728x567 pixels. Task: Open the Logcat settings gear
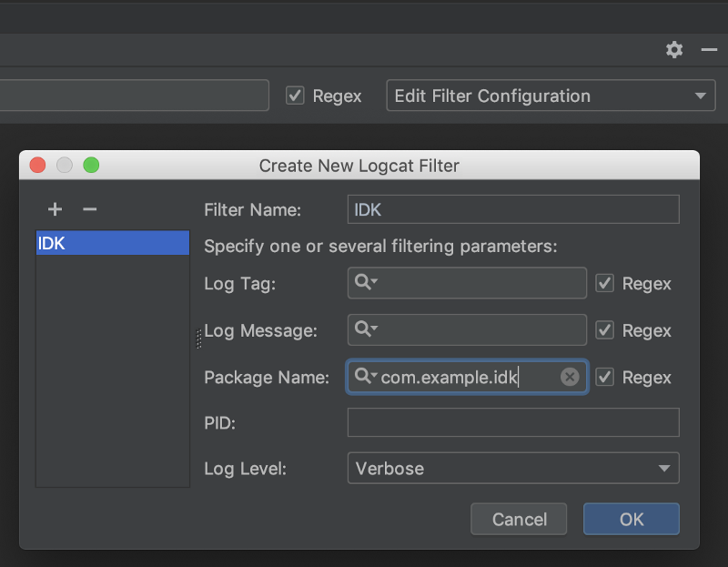pyautogui.click(x=674, y=50)
